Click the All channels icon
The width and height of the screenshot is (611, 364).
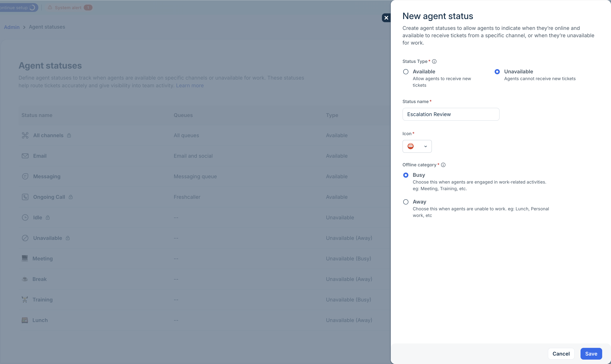pyautogui.click(x=25, y=135)
